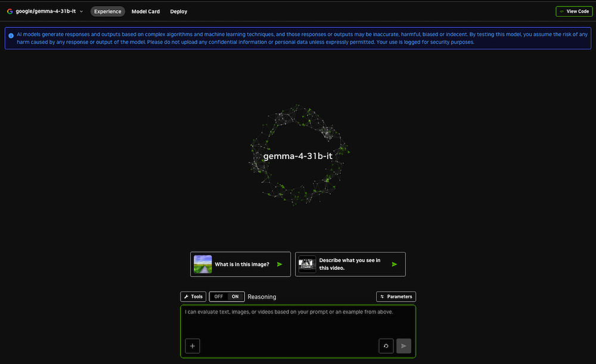The width and height of the screenshot is (596, 364).
Task: Select the Experience tab
Action: 107,11
